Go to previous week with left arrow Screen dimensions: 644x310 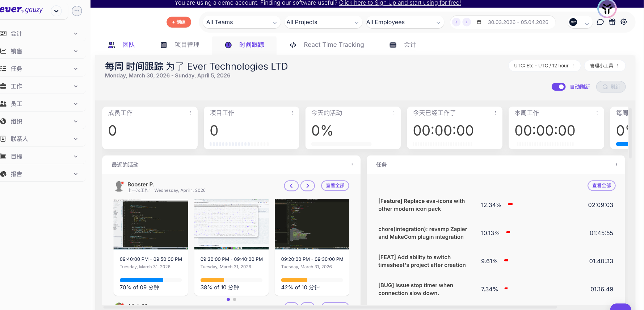456,22
